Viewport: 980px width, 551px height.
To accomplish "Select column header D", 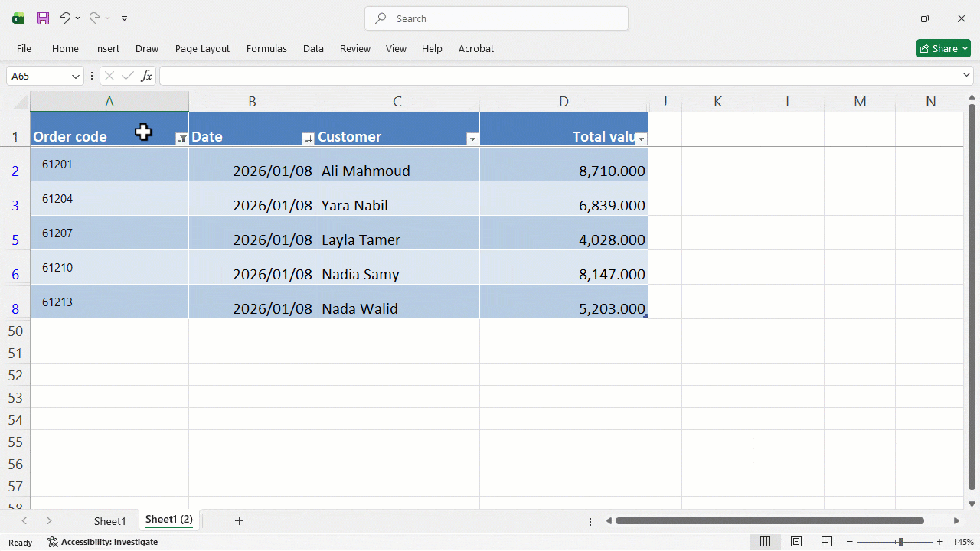I will click(564, 102).
